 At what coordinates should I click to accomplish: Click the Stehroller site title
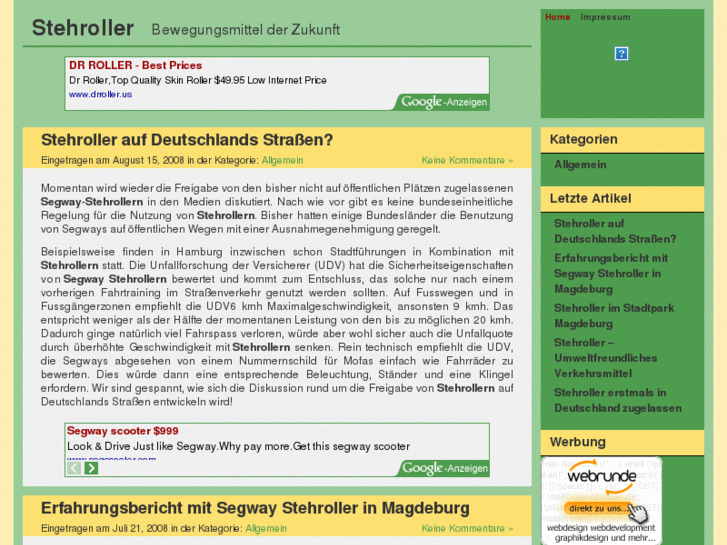tap(83, 28)
